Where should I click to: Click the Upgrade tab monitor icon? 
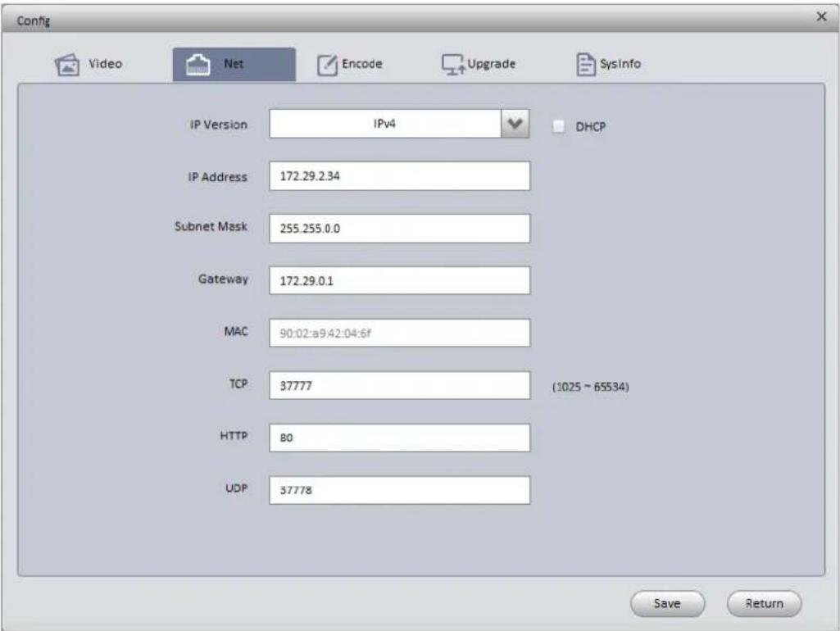[x=453, y=65]
